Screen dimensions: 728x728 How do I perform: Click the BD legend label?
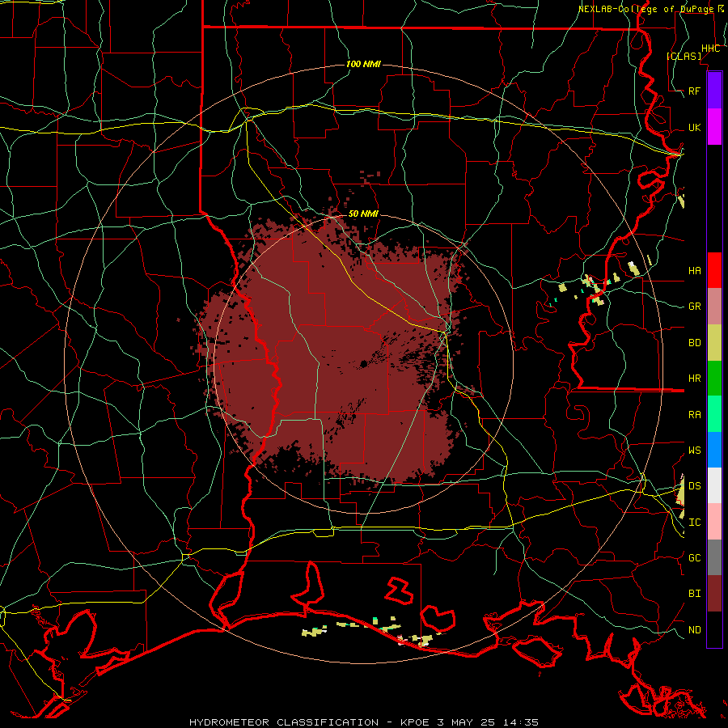coord(695,343)
